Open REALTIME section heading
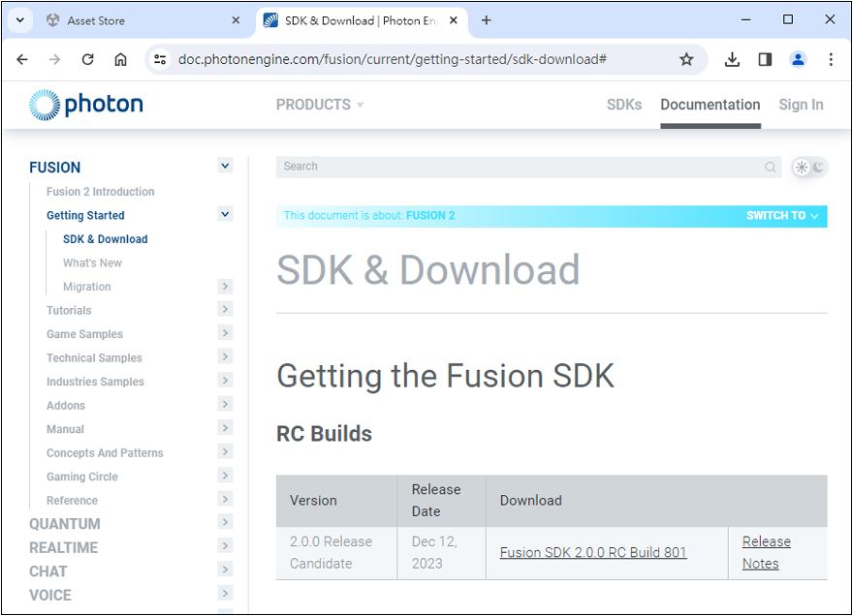853x616 pixels. tap(63, 548)
